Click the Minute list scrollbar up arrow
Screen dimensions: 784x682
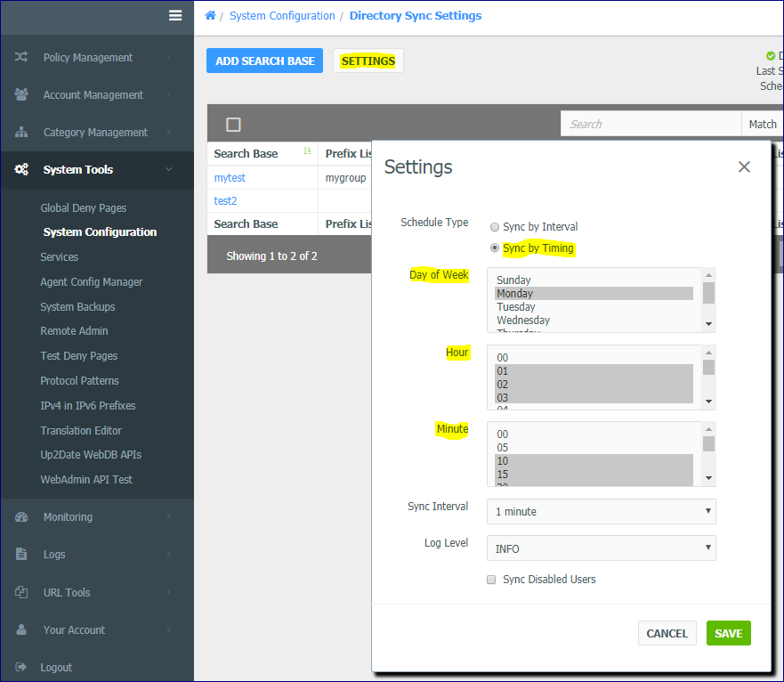(x=708, y=429)
